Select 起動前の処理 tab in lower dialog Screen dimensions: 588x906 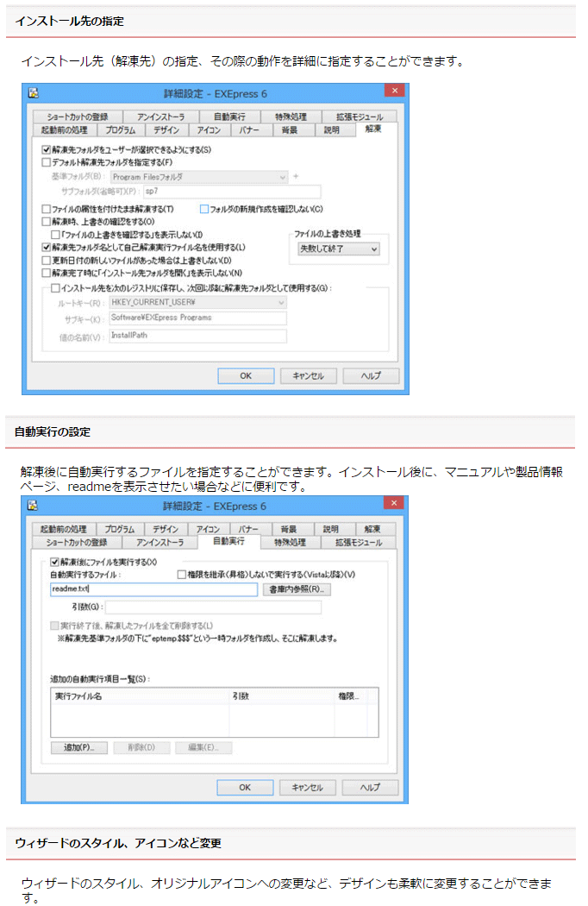(x=64, y=529)
